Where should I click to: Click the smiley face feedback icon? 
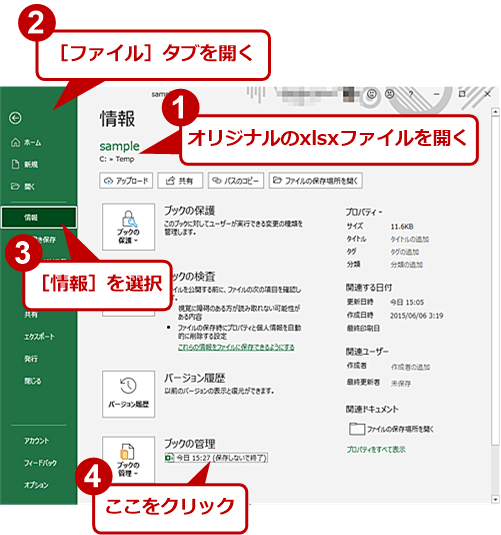coord(372,93)
